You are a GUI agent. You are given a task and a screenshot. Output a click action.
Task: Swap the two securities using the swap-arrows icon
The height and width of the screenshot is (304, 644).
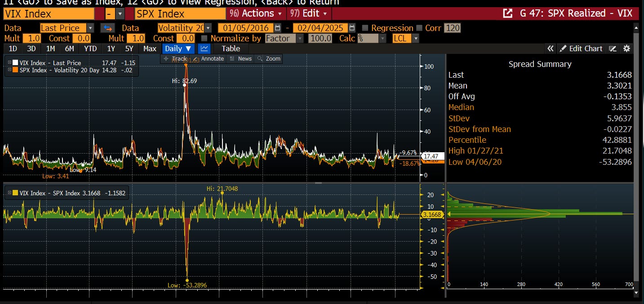point(107,28)
